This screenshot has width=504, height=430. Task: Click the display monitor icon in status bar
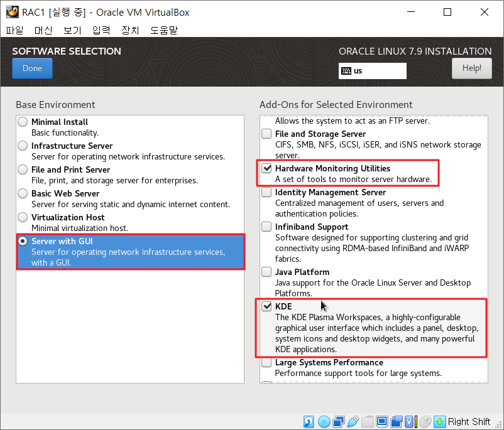coord(382,422)
